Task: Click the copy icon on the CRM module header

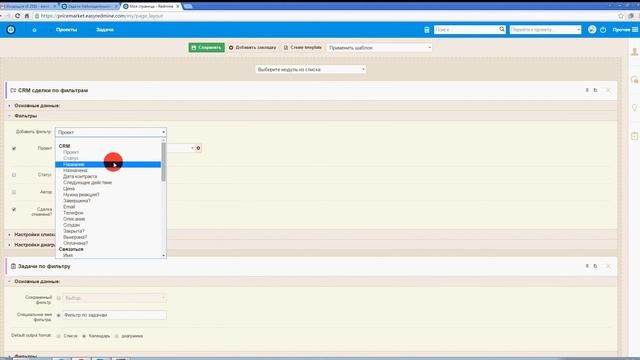Action: point(596,90)
